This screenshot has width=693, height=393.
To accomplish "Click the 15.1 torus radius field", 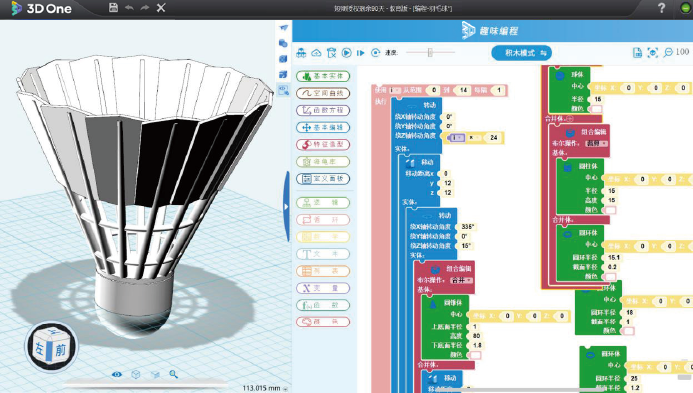I will [x=614, y=257].
